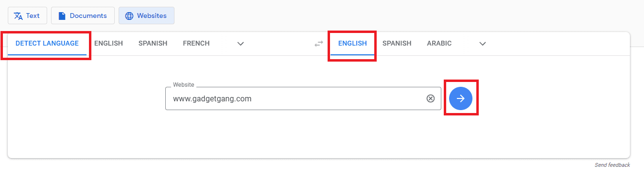
Task: Swap source and target languages icon
Action: pyautogui.click(x=319, y=43)
